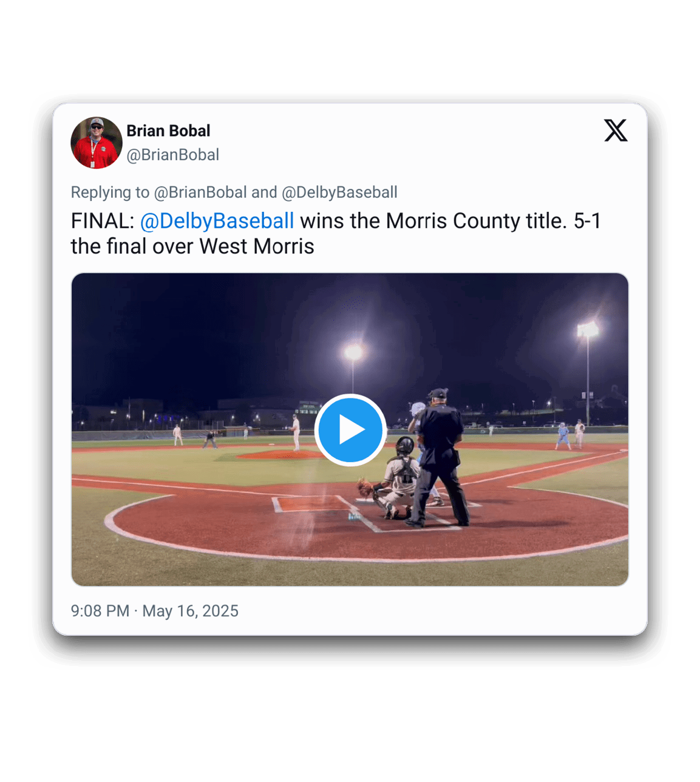
Task: Select the "wins the Morris County title" text
Action: point(433,221)
